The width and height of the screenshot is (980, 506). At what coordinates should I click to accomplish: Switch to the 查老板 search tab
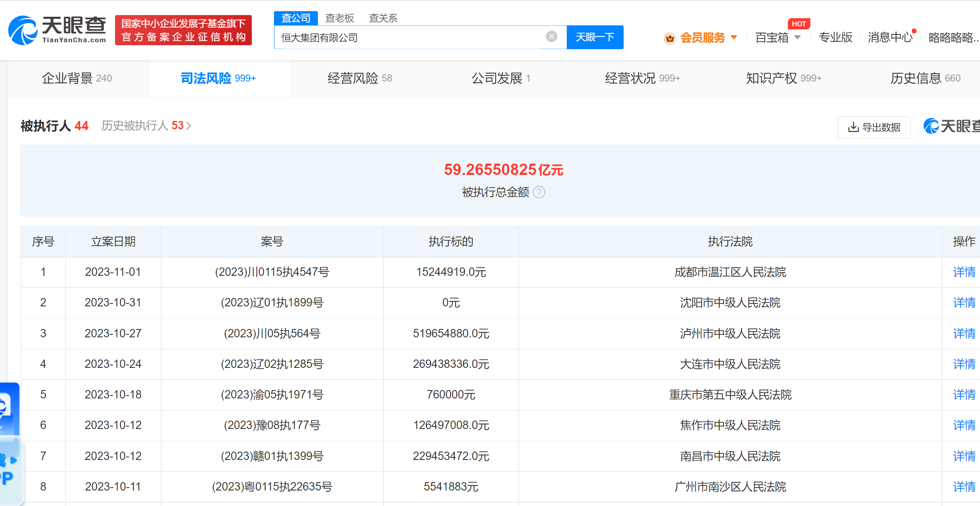click(340, 18)
